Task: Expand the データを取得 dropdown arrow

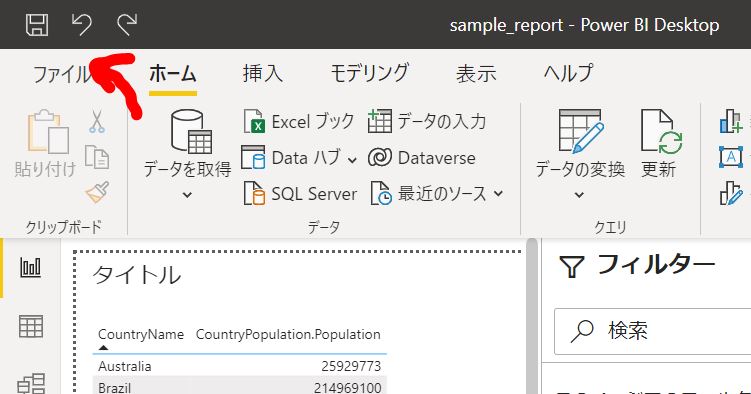Action: coord(188,195)
